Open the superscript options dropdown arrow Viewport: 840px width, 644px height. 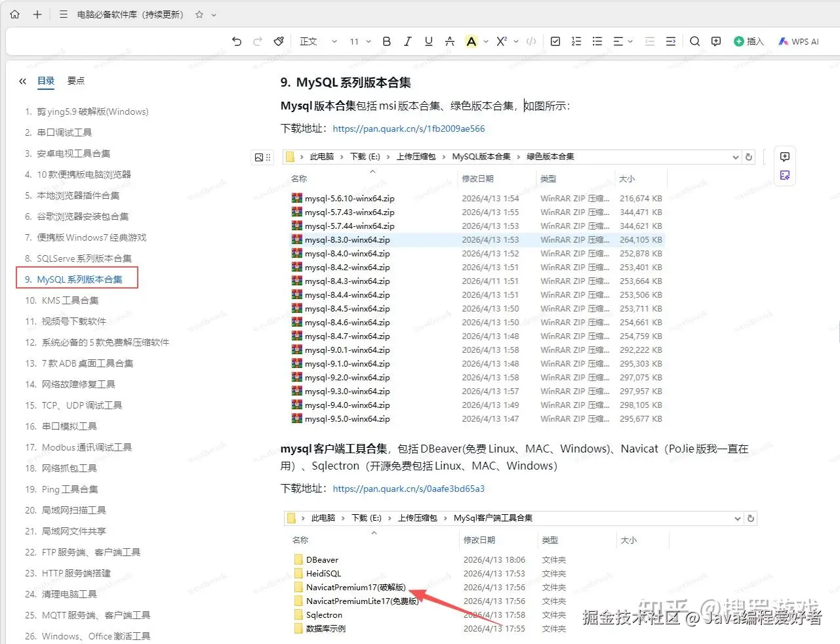point(516,41)
